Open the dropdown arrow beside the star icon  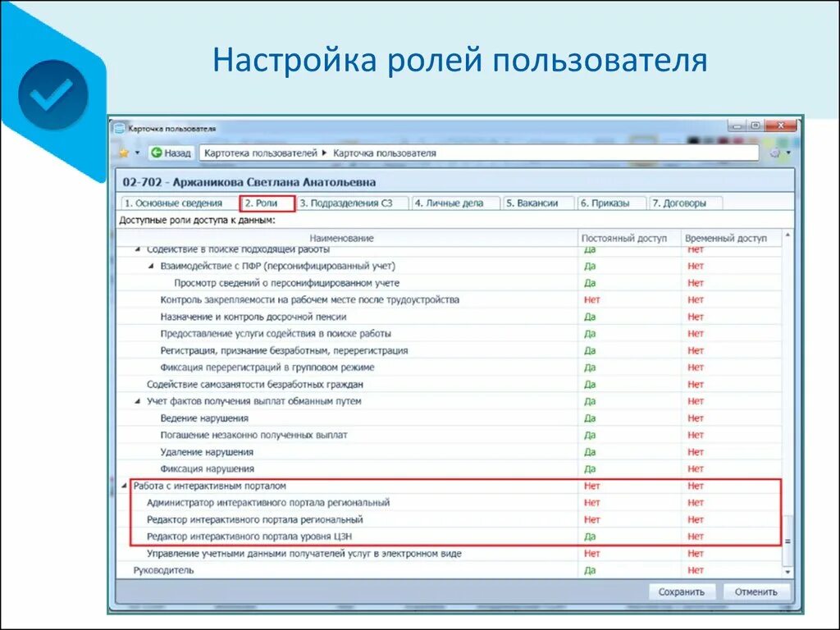click(x=138, y=153)
